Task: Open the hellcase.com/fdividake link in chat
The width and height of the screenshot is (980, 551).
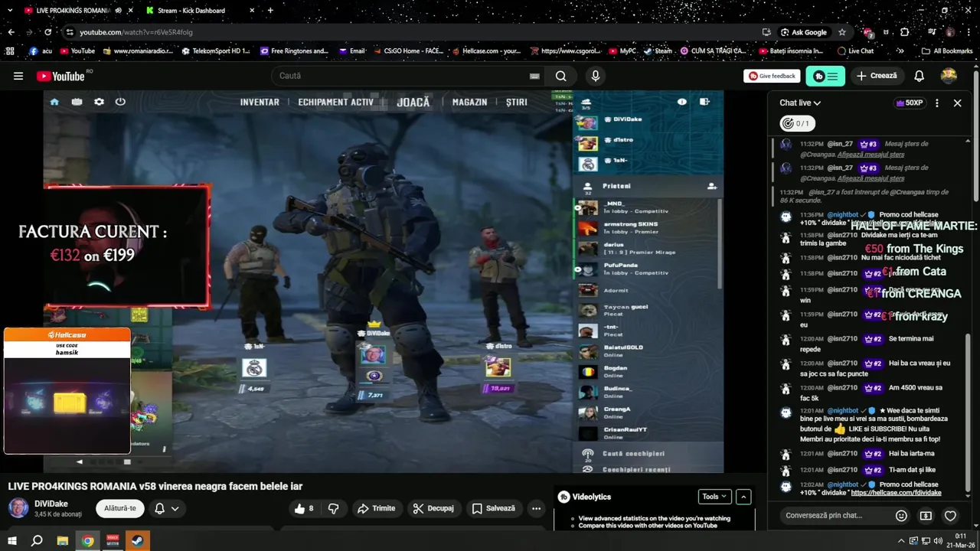Action: click(896, 493)
